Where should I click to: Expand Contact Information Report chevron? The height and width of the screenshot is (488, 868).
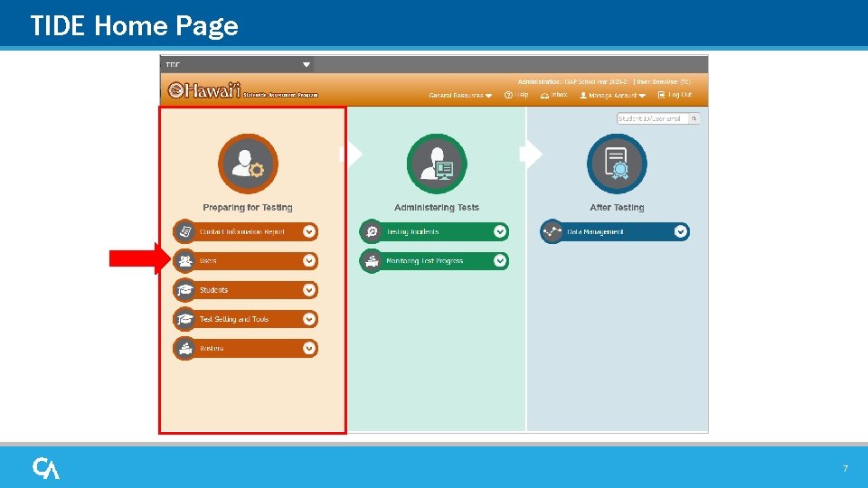309,232
